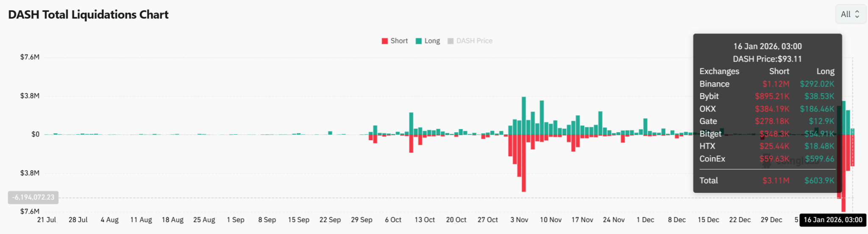Click the OKX row in the tooltip
The height and width of the screenshot is (234, 868).
tap(766, 109)
